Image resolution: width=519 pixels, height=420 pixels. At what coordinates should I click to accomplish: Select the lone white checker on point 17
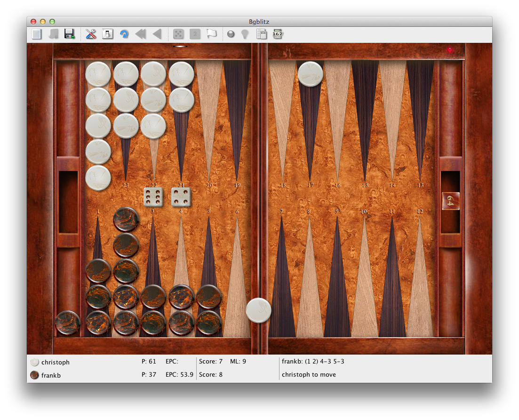(x=310, y=74)
